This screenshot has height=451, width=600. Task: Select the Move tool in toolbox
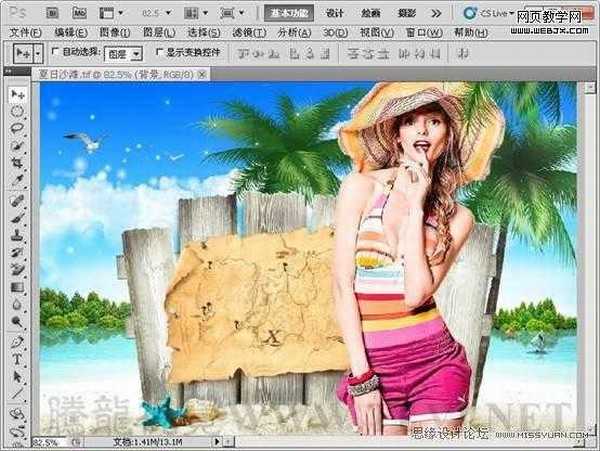[17, 93]
